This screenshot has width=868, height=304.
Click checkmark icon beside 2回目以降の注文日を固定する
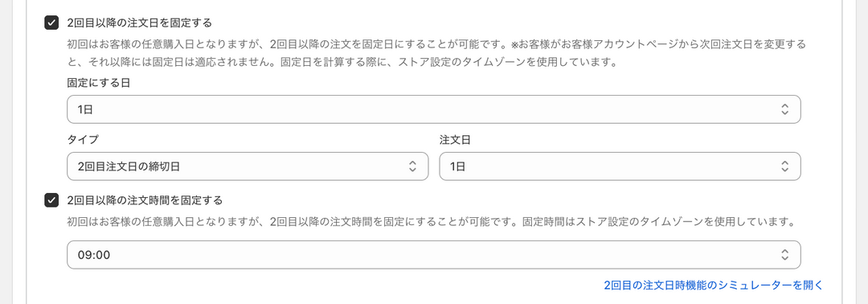[51, 23]
